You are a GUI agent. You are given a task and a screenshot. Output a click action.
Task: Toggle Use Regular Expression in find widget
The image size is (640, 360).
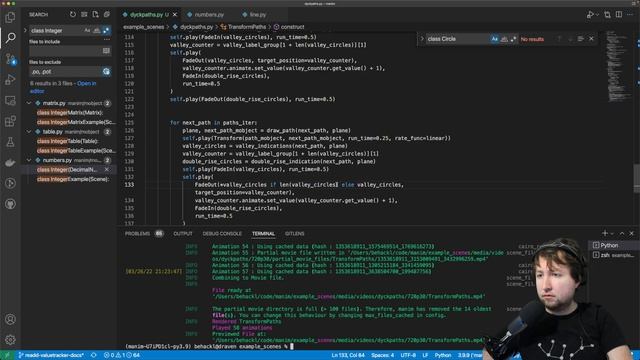click(513, 39)
